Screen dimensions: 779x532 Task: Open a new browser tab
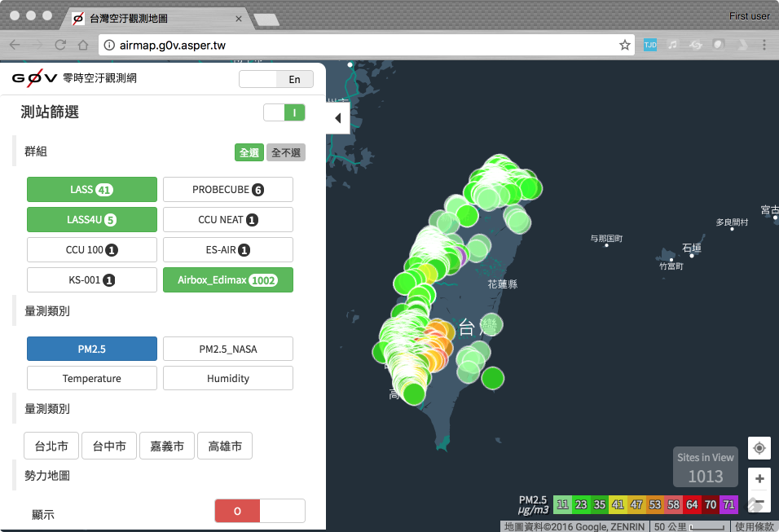coord(266,18)
